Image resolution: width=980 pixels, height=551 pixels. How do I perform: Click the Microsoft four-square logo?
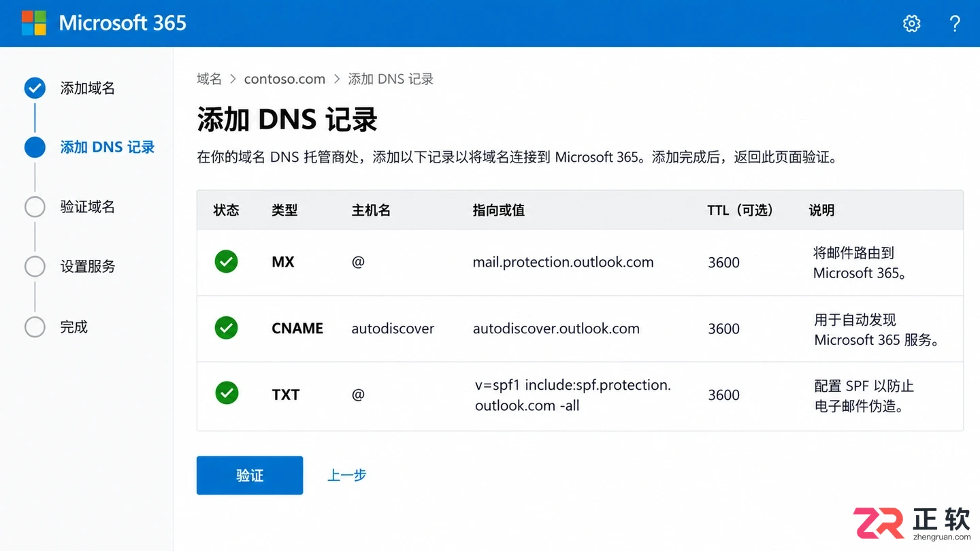click(33, 23)
